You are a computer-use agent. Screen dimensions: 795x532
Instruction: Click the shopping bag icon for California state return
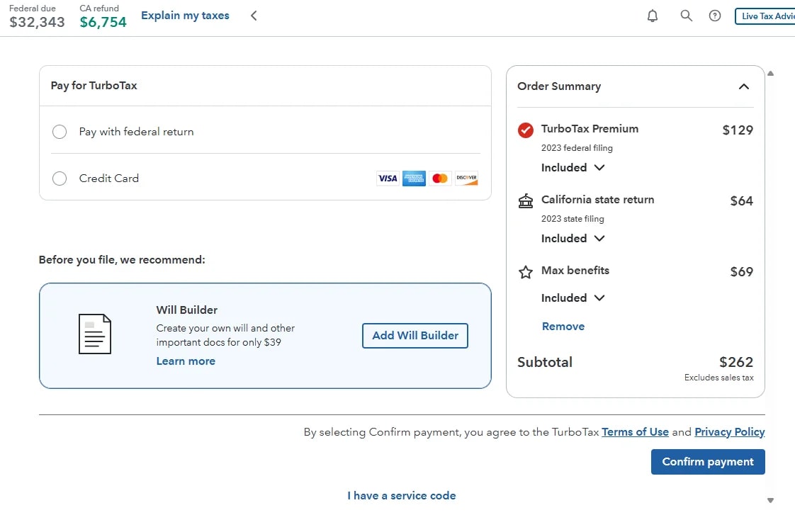525,200
